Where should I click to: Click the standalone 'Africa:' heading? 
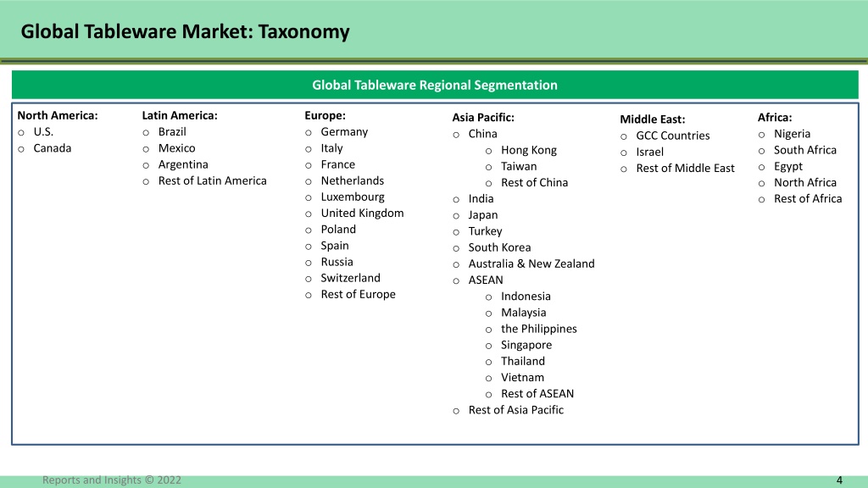pyautogui.click(x=775, y=117)
